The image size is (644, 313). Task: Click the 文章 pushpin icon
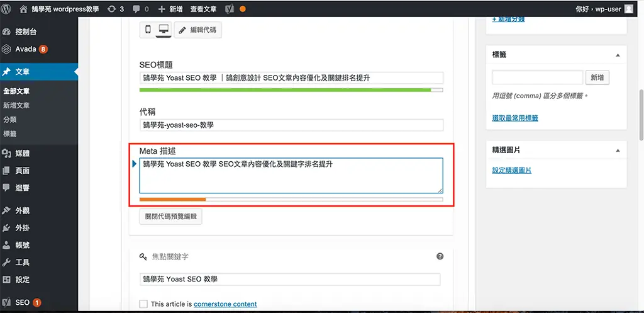click(x=6, y=72)
